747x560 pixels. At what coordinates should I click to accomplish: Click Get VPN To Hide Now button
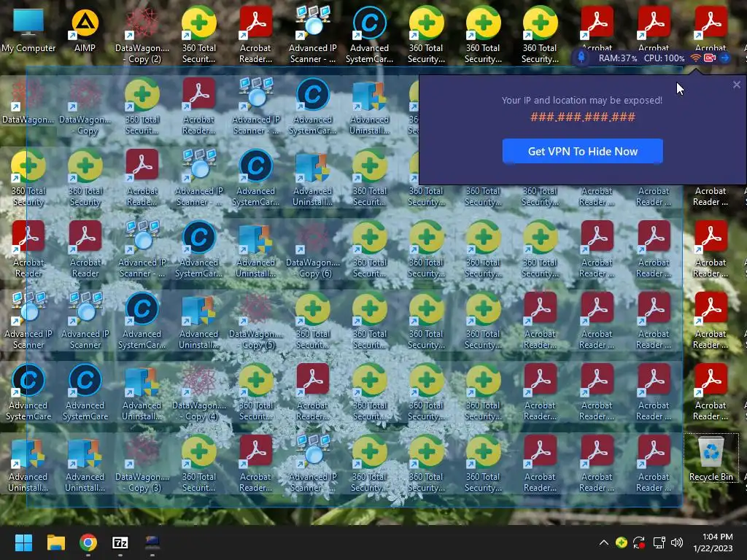coord(582,152)
